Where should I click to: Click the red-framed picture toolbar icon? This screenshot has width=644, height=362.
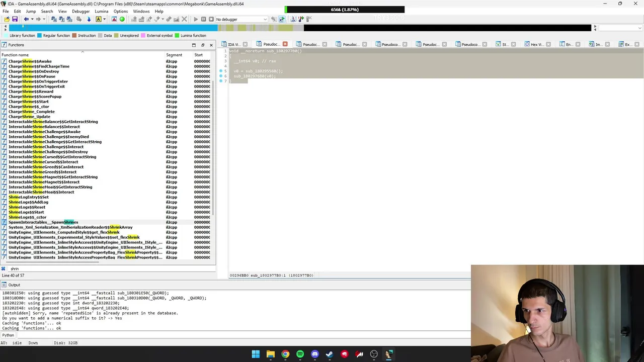point(114,19)
